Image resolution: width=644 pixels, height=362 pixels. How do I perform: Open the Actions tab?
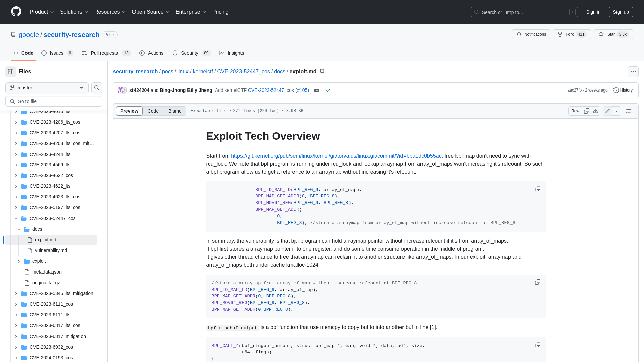click(151, 53)
